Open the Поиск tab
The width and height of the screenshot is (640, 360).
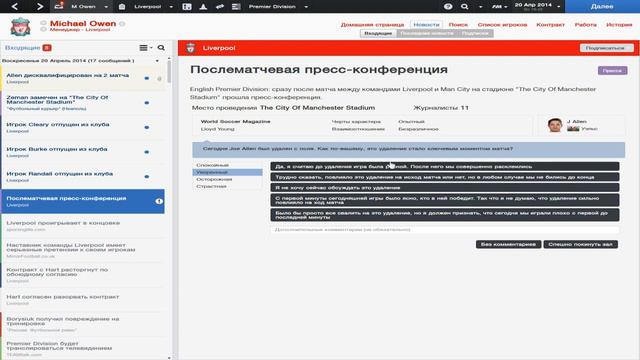coord(458,24)
